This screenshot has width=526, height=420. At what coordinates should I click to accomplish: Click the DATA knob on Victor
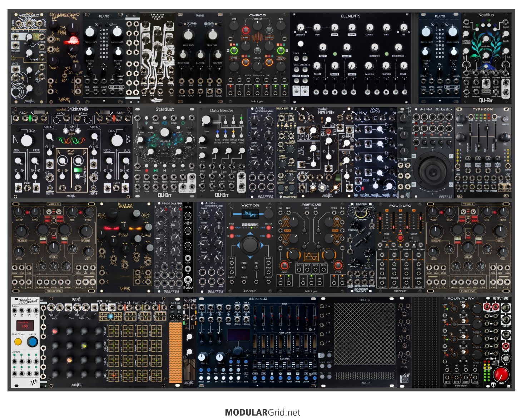(268, 214)
